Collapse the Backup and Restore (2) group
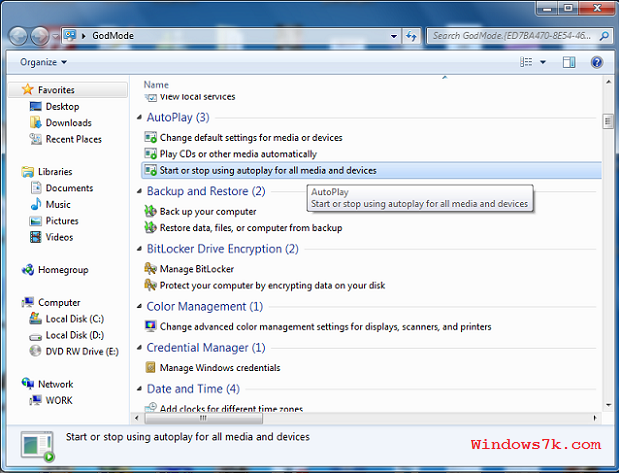Image resolution: width=619 pixels, height=473 pixels. 139,191
